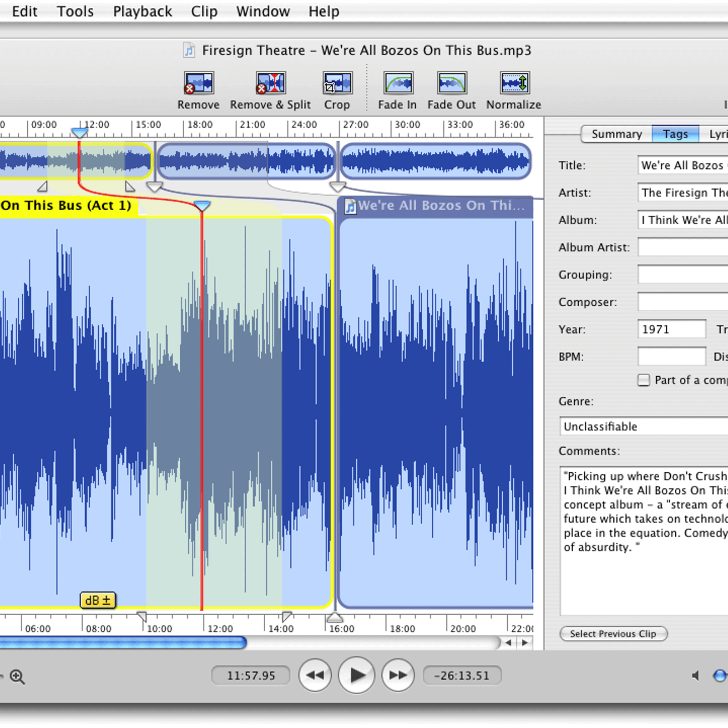Viewport: 728px width, 728px height.
Task: Click in the Album input field
Action: (x=683, y=220)
